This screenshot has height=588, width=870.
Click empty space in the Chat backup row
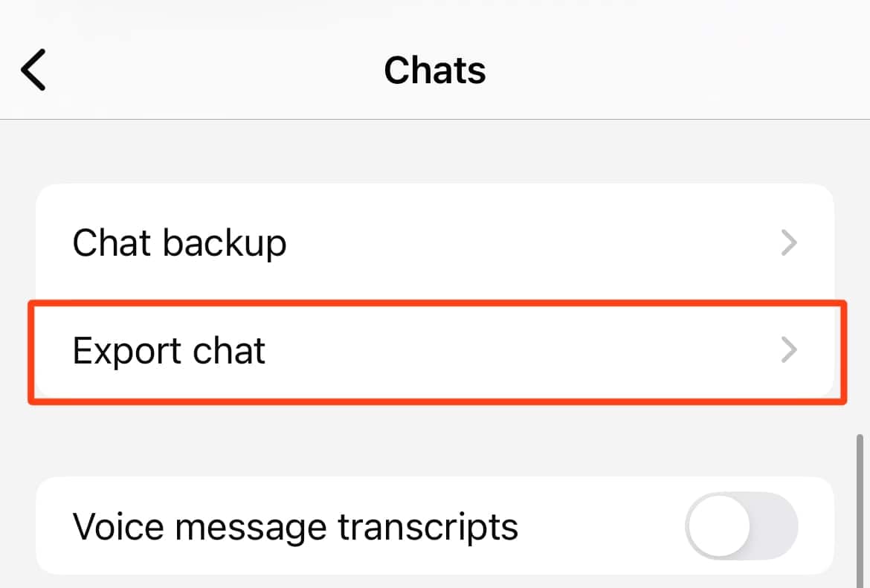point(521,243)
